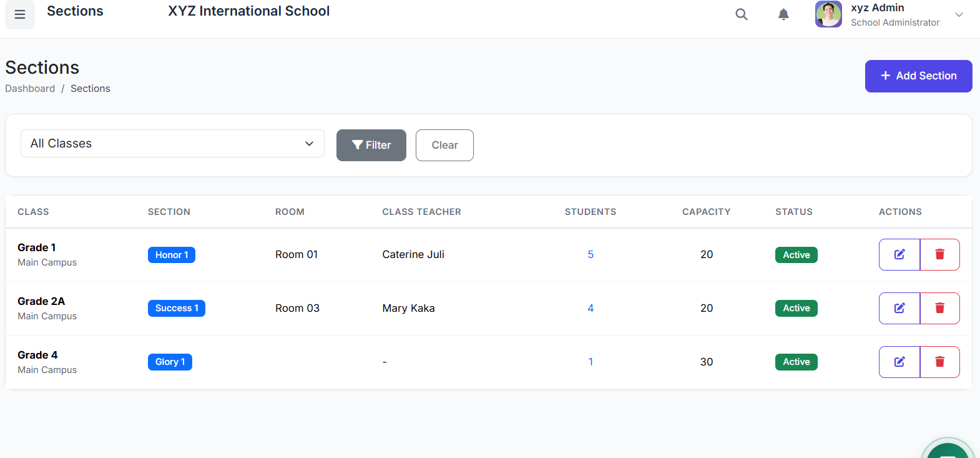Click the XYZ International School title
Screen dimensions: 980x458
tap(249, 11)
